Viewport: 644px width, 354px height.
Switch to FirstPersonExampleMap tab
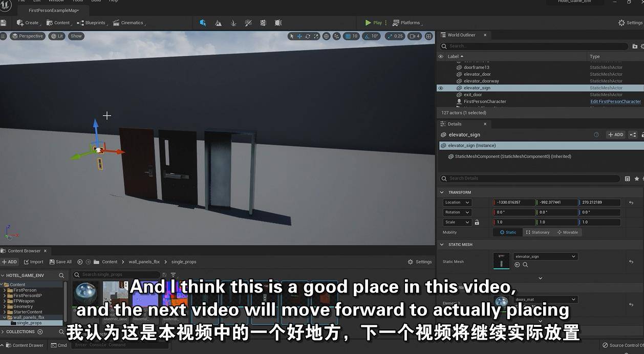[x=54, y=10]
